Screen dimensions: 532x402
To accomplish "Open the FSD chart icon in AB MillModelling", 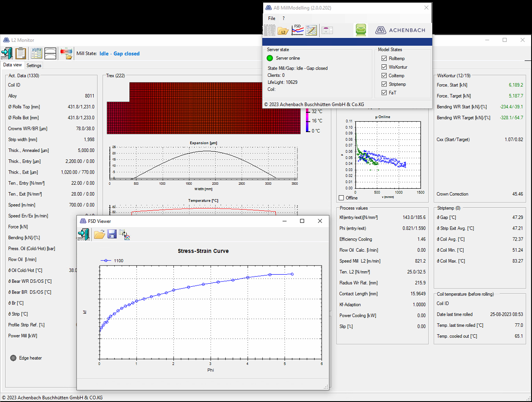I will [x=297, y=30].
